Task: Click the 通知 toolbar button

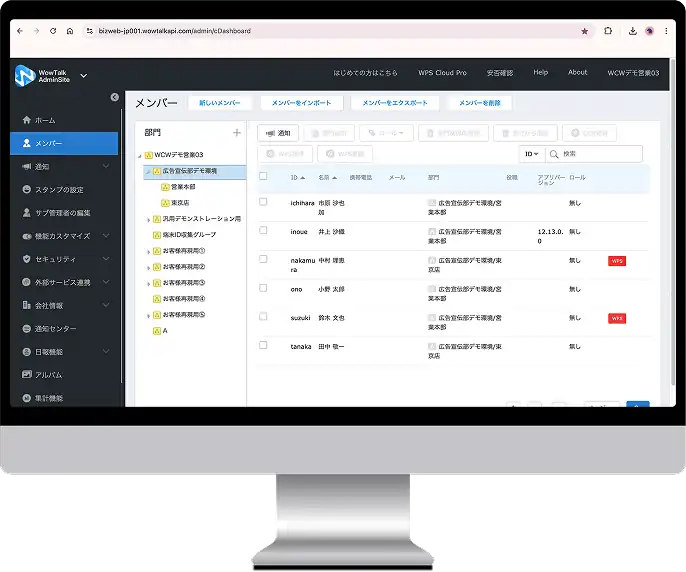Action: (x=278, y=133)
